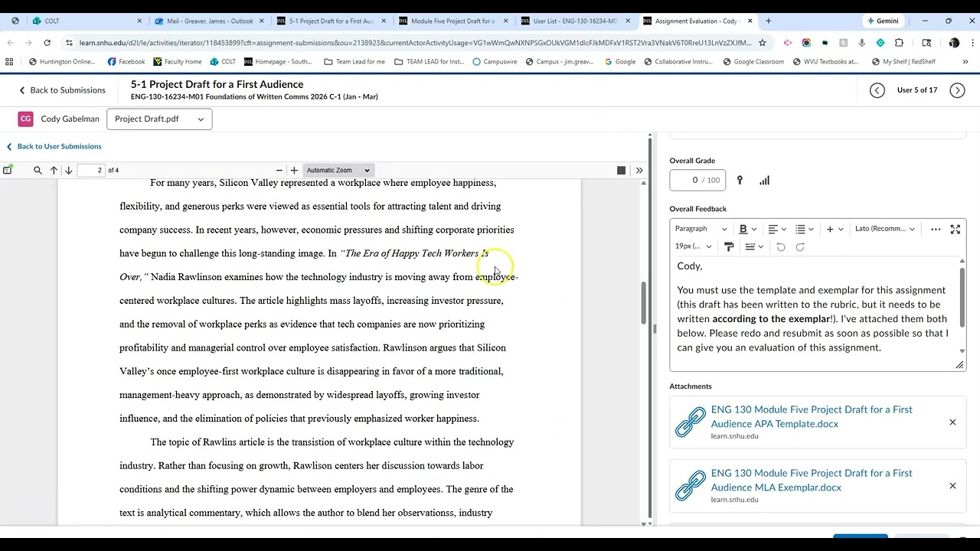Open the Chrome apps grid icon

[x=9, y=61]
